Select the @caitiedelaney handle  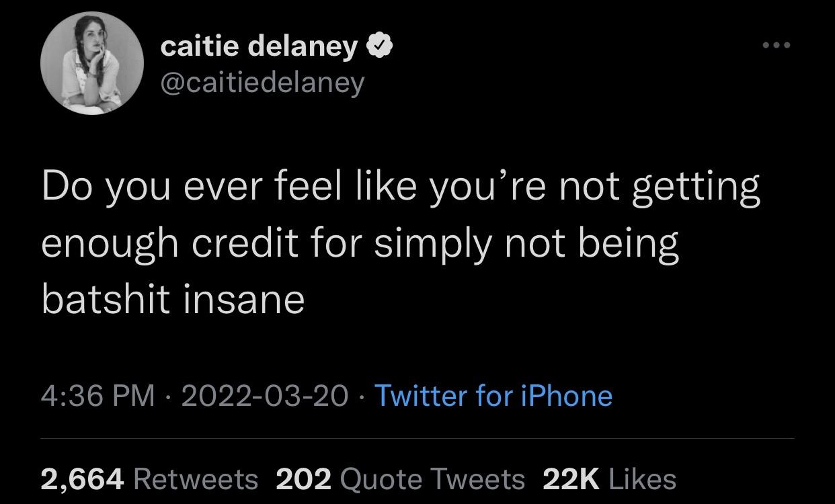coord(262,81)
